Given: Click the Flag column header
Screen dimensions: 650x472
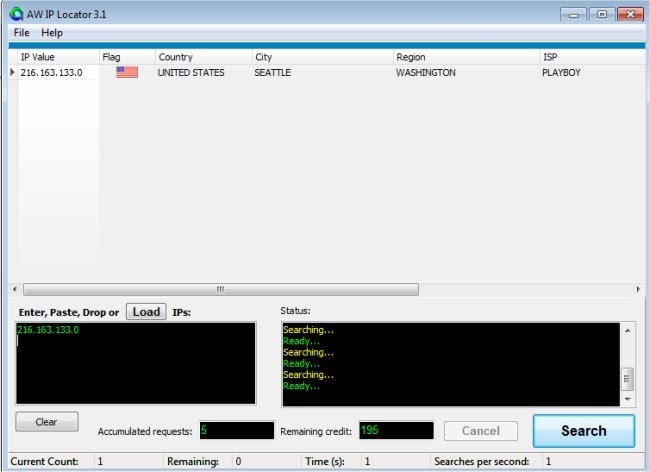Looking at the screenshot, I should [127, 57].
